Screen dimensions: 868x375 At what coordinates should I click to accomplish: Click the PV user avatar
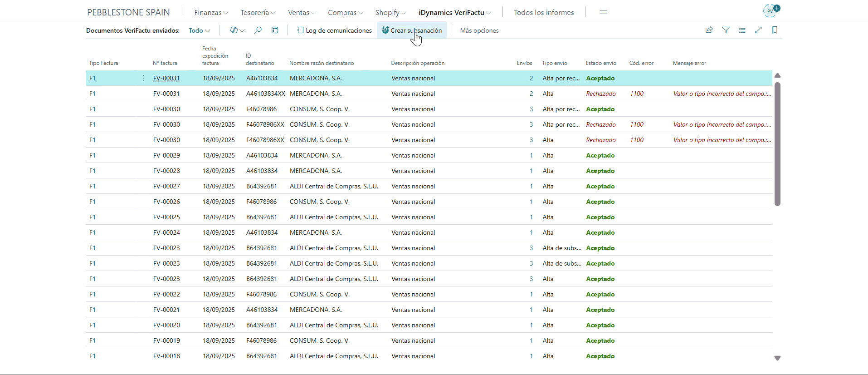click(770, 11)
